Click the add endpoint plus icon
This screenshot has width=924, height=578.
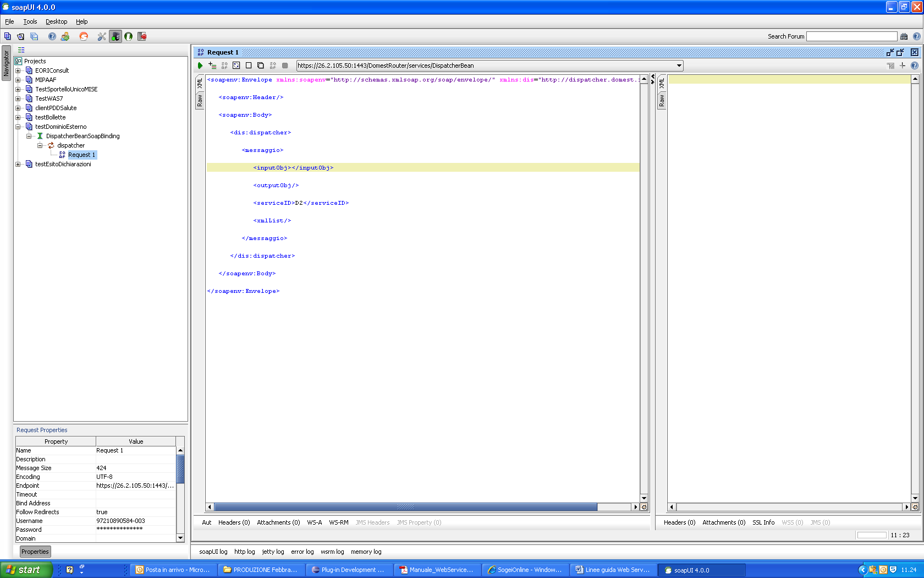coord(903,66)
